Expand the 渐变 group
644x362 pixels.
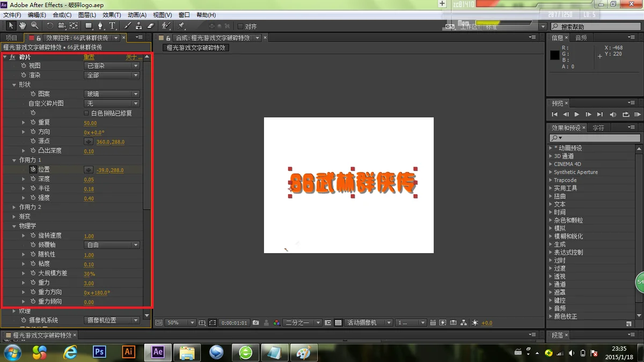[14, 217]
